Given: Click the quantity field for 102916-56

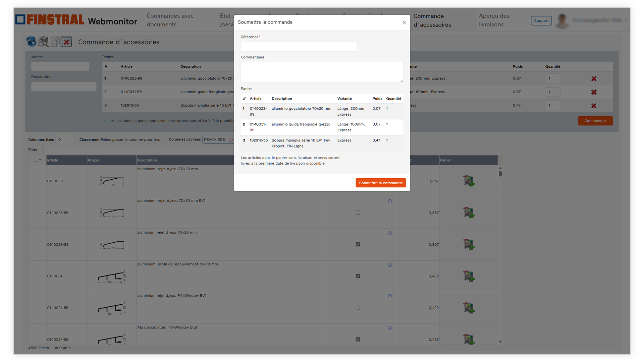Looking at the screenshot, I should [553, 105].
